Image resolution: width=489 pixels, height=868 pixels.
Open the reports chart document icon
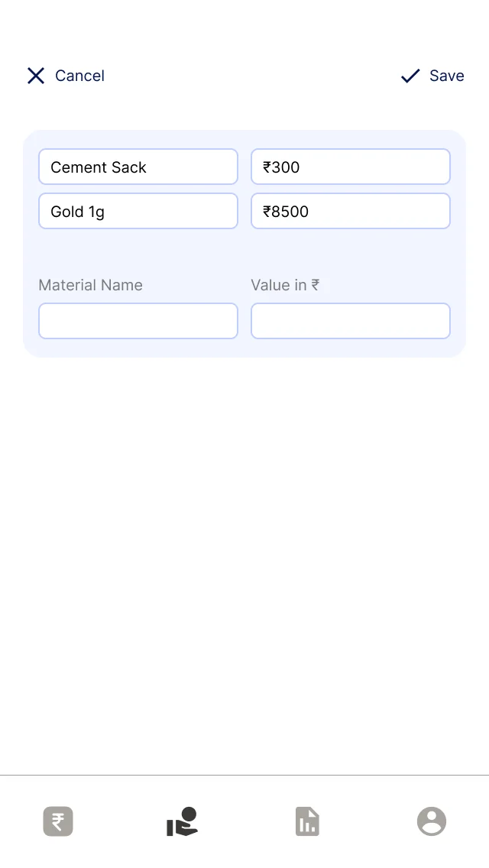(307, 821)
